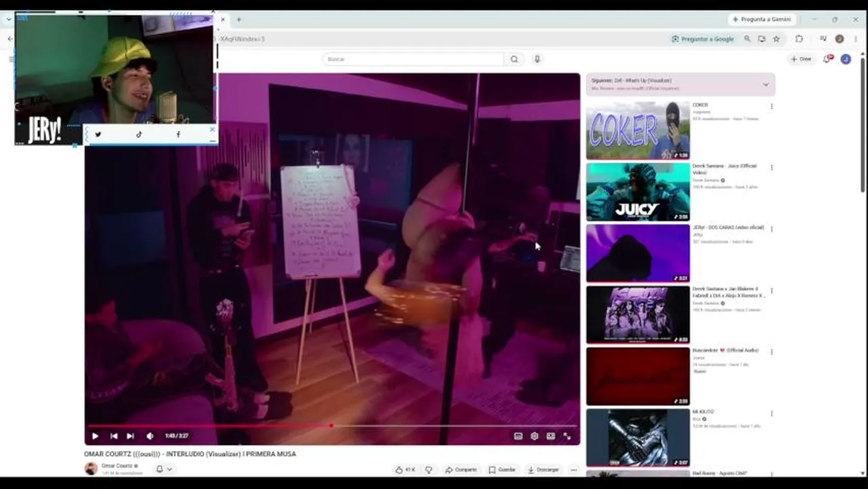
Task: Open a new browser tab
Action: (x=238, y=20)
